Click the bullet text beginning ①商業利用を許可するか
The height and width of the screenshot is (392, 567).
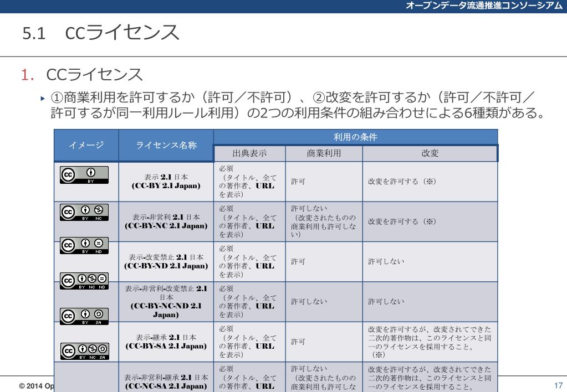pyautogui.click(x=298, y=105)
